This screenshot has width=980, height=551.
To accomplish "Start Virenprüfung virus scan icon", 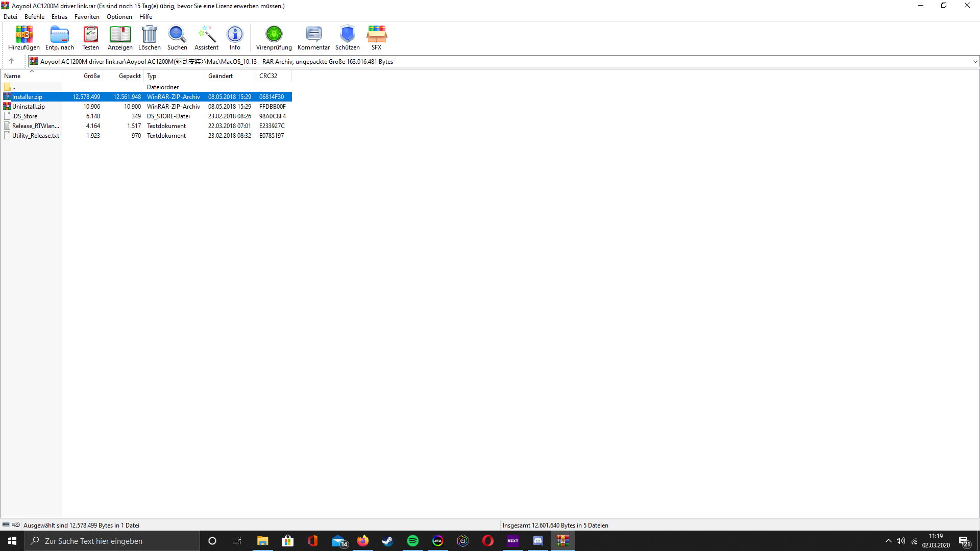I will [x=274, y=38].
